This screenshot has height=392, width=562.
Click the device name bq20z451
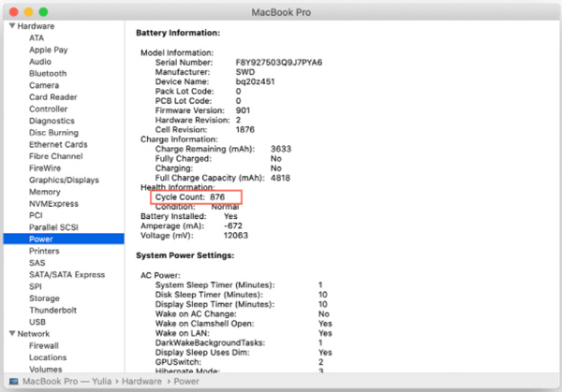255,81
